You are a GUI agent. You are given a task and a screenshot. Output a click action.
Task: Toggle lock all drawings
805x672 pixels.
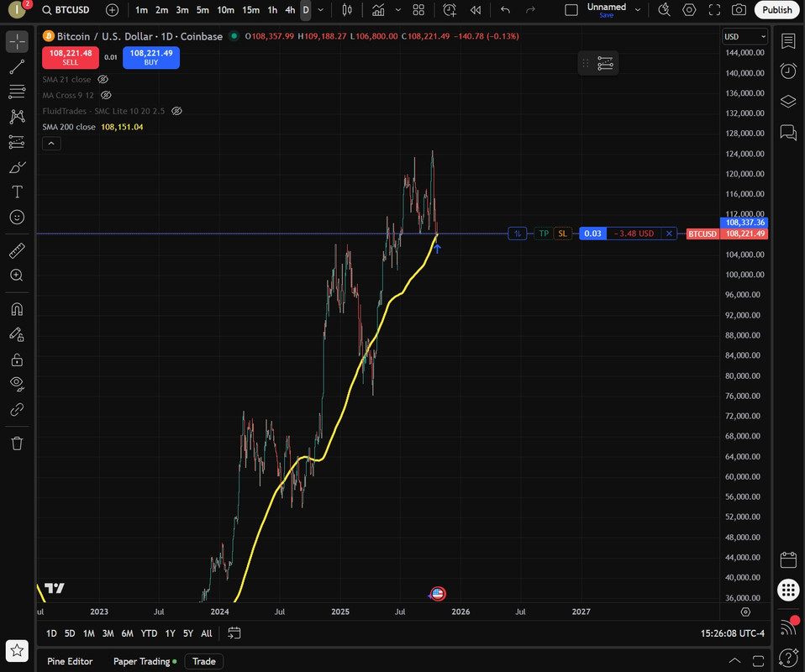pyautogui.click(x=17, y=360)
